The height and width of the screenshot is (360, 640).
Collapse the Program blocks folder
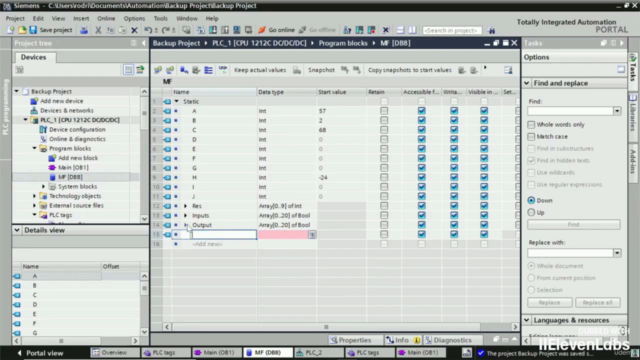click(x=35, y=149)
